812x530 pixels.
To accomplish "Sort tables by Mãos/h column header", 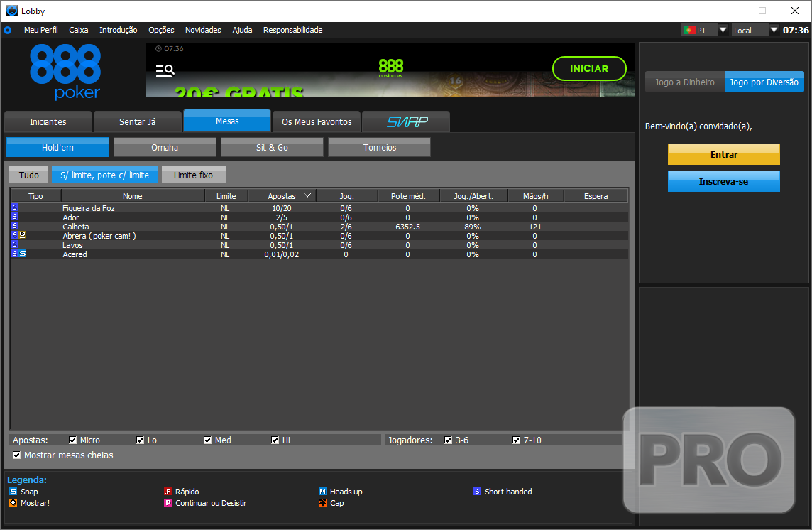I will [x=535, y=196].
